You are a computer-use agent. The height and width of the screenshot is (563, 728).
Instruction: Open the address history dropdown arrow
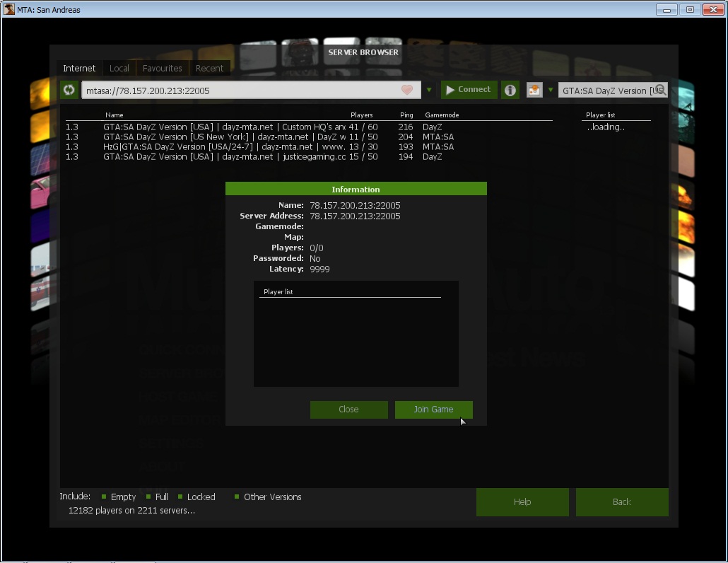coord(429,90)
